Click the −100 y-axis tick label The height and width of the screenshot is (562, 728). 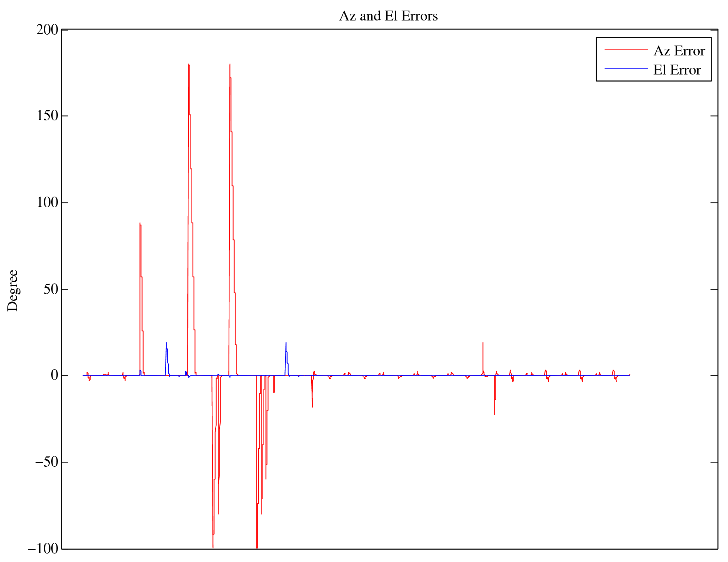[43, 548]
